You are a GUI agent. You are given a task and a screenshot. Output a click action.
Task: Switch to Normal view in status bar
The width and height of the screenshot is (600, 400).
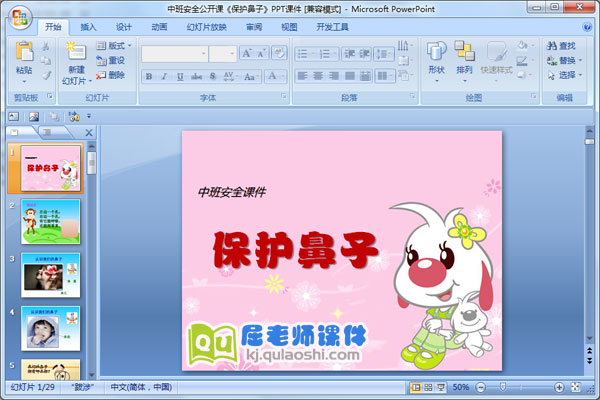415,387
